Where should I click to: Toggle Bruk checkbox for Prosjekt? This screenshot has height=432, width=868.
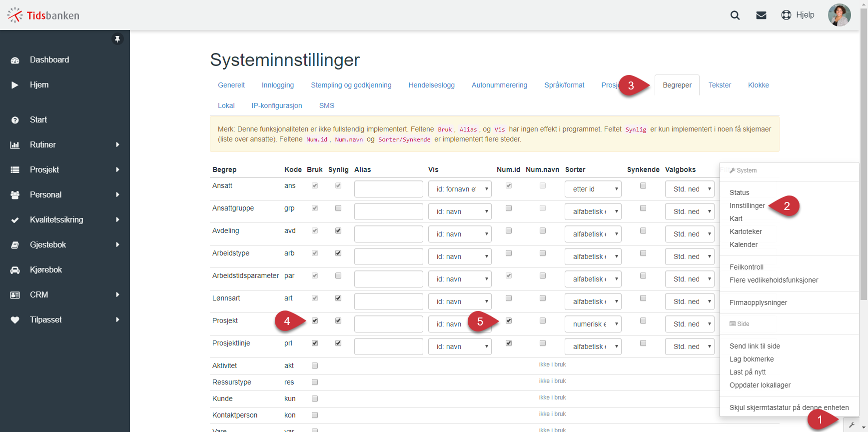(315, 320)
